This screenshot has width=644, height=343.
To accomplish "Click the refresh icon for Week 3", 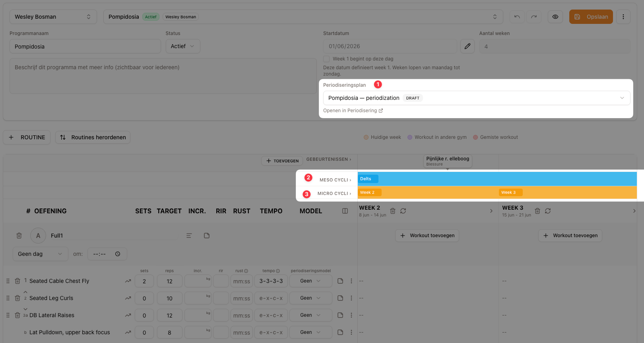I will click(548, 211).
